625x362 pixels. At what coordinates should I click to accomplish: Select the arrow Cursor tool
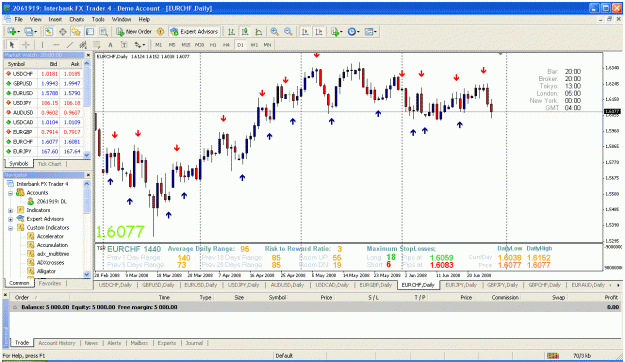[12, 45]
